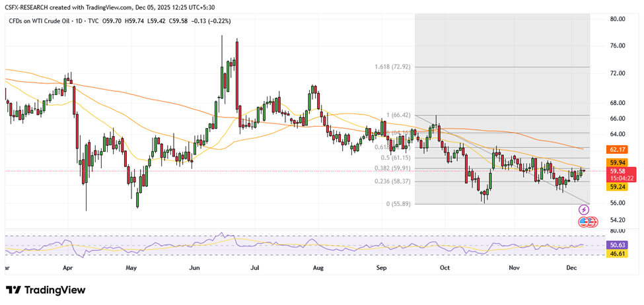This screenshot has width=644, height=305.
Task: Click the 0.236 (58.37) Fibonacci level label
Action: [392, 182]
